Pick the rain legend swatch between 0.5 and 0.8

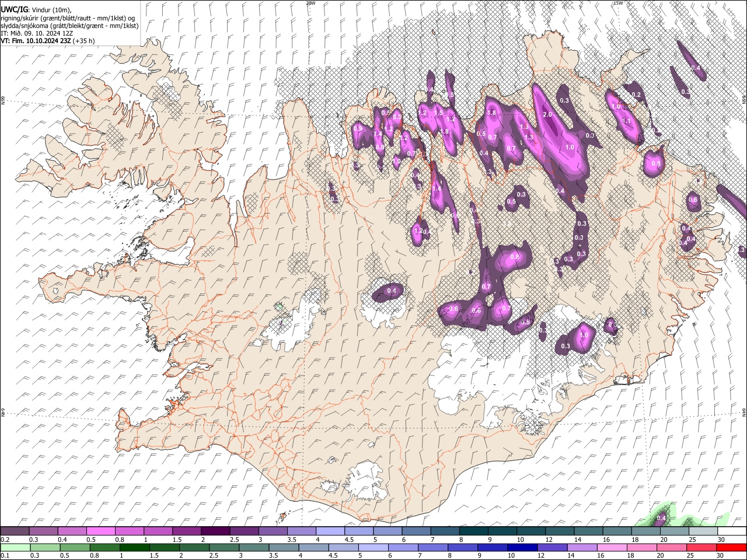[x=75, y=547]
